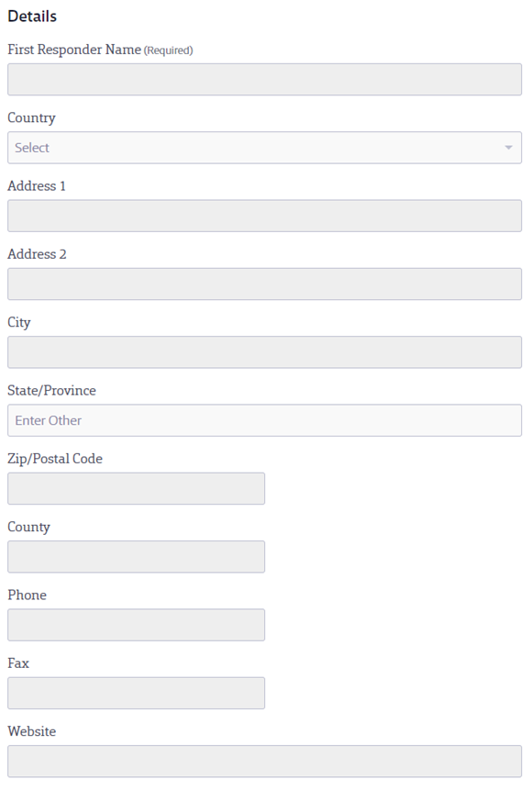The image size is (532, 790).
Task: Click into the Address 1 text box
Action: pyautogui.click(x=264, y=216)
